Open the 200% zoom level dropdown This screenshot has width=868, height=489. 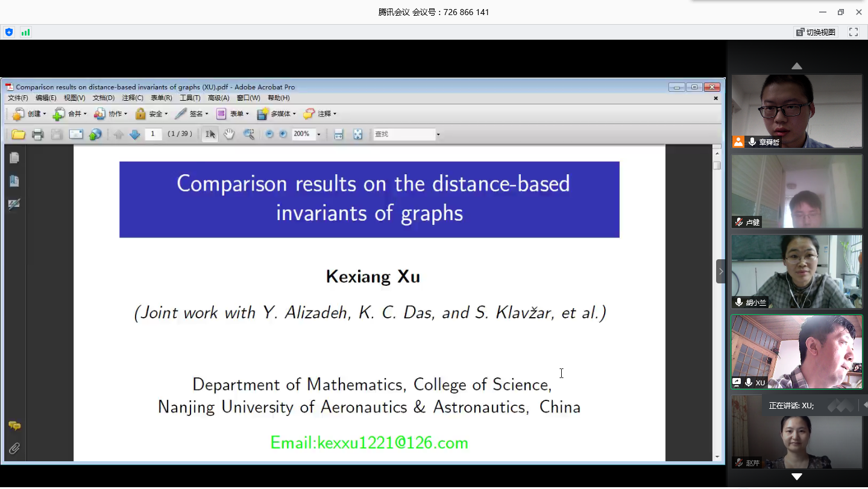coord(319,134)
